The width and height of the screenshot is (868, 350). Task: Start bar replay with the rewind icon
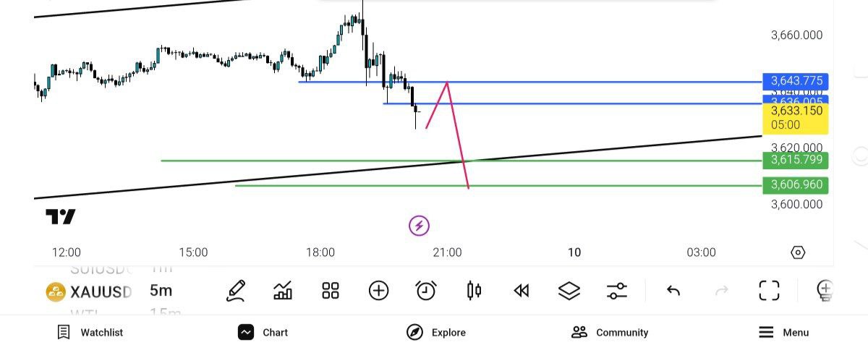coord(521,291)
